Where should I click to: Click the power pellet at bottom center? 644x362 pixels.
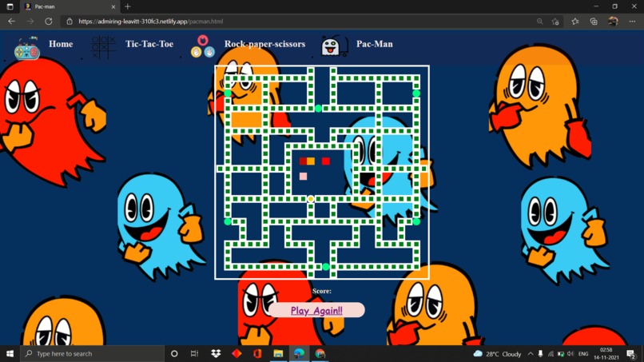tap(326, 267)
